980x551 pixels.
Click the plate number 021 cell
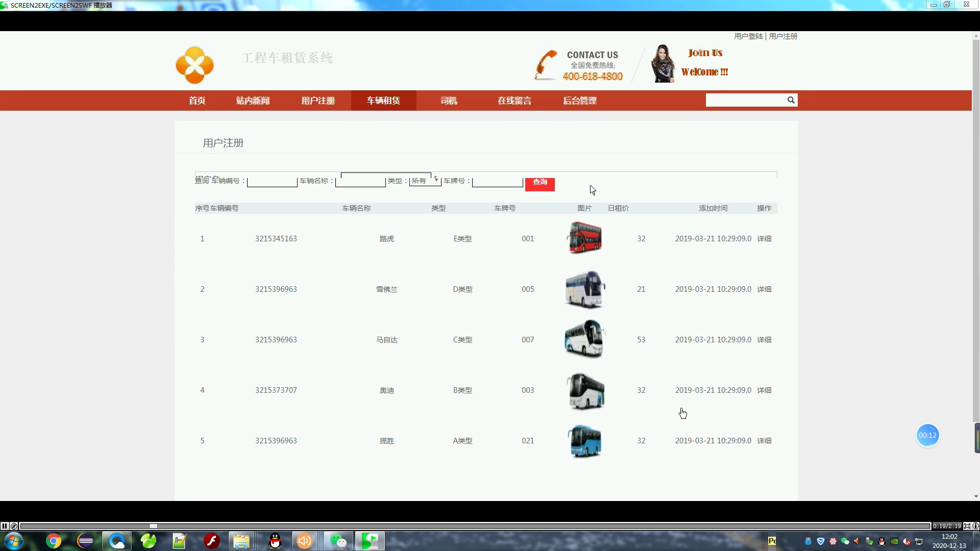pyautogui.click(x=528, y=441)
